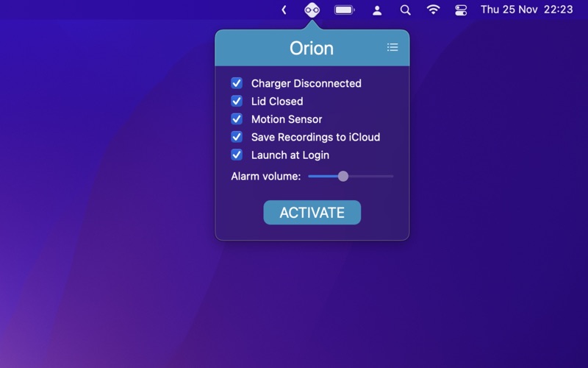This screenshot has width=588, height=368.
Task: Expand hidden menu bar items chevron
Action: point(284,10)
